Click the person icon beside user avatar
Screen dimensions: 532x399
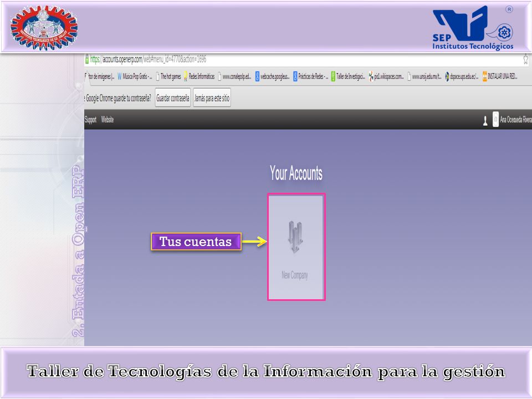click(485, 120)
